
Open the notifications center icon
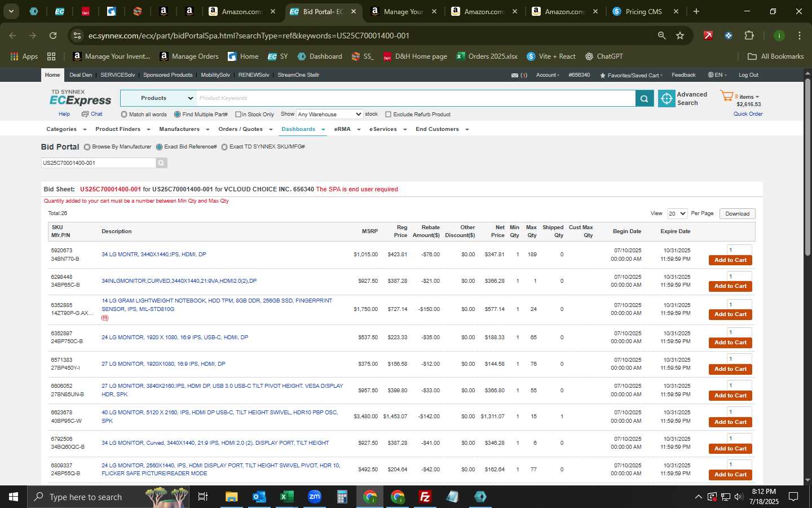tap(793, 497)
